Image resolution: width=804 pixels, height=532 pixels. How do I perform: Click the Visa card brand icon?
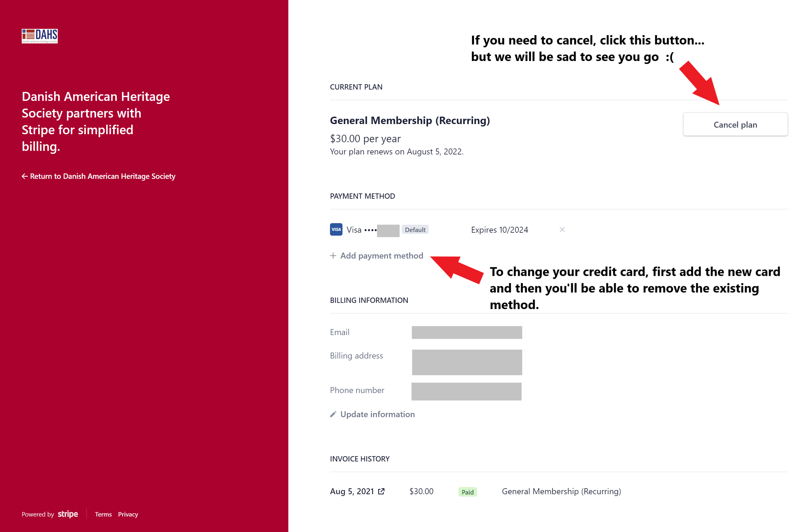coord(336,229)
